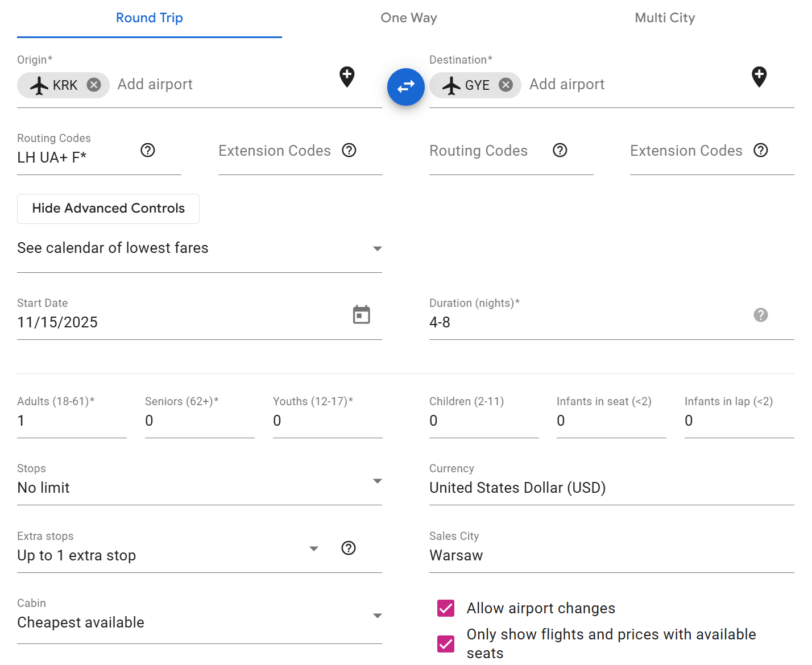Show help for origin Extension Codes
The width and height of the screenshot is (812, 665).
pos(349,150)
